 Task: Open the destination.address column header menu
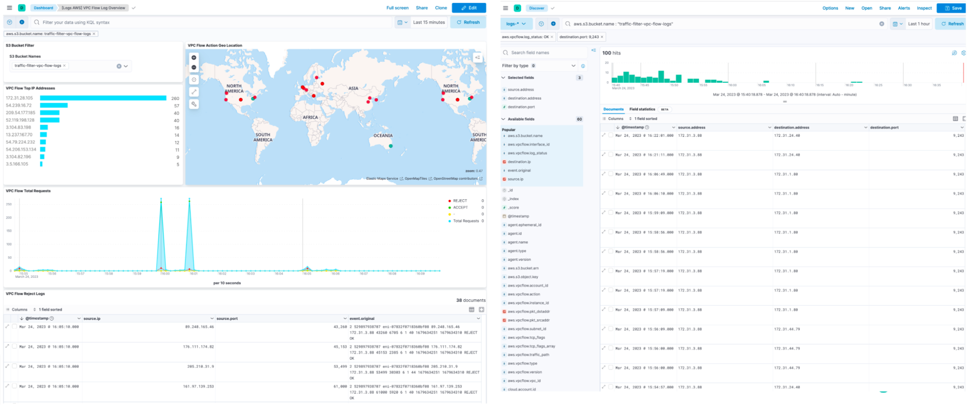pos(865,127)
